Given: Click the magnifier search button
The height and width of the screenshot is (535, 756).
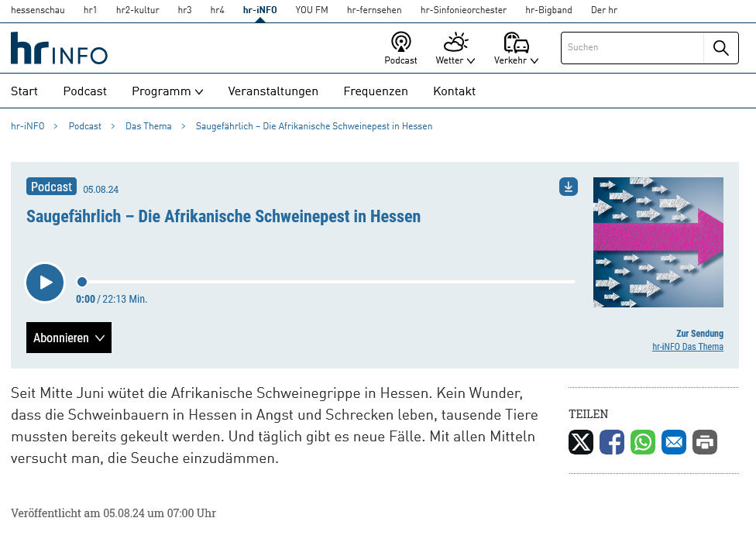Looking at the screenshot, I should point(720,48).
